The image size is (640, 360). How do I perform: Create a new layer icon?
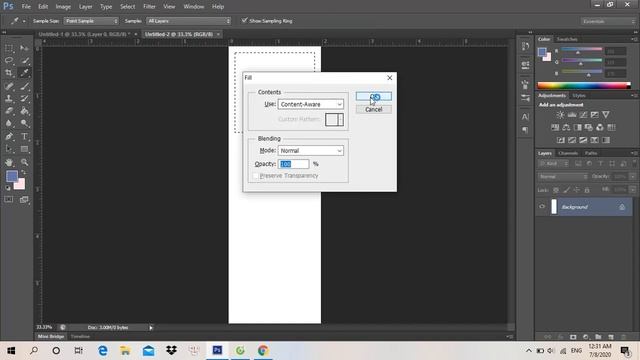click(x=611, y=337)
